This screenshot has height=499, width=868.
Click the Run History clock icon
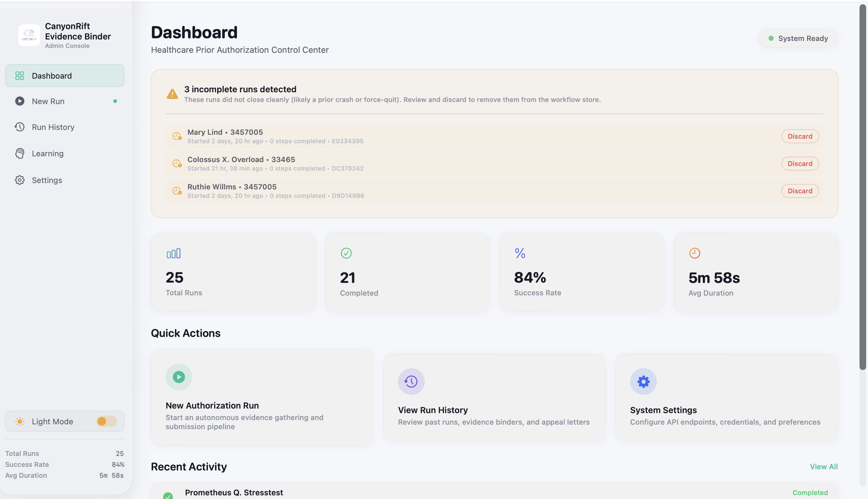(x=19, y=127)
